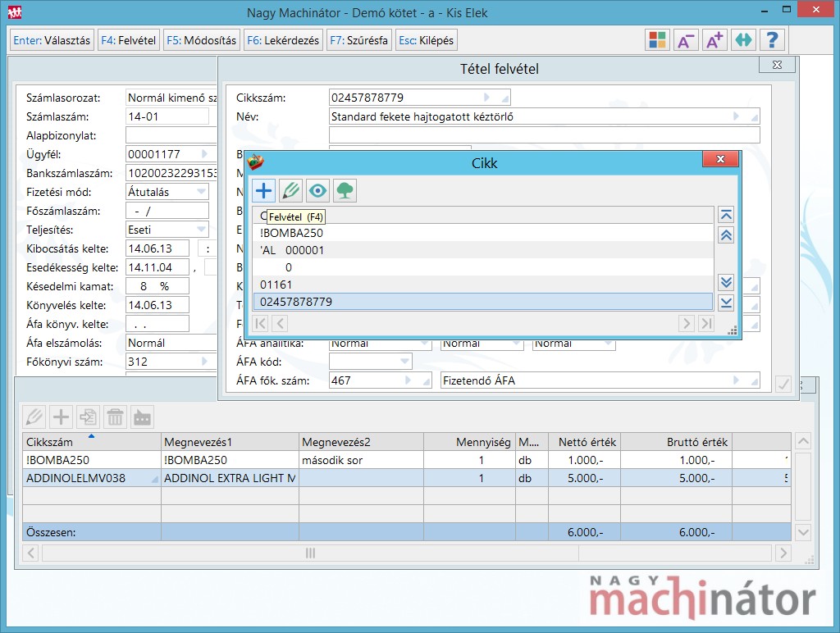Click the Számlaszám input field

pos(167,116)
